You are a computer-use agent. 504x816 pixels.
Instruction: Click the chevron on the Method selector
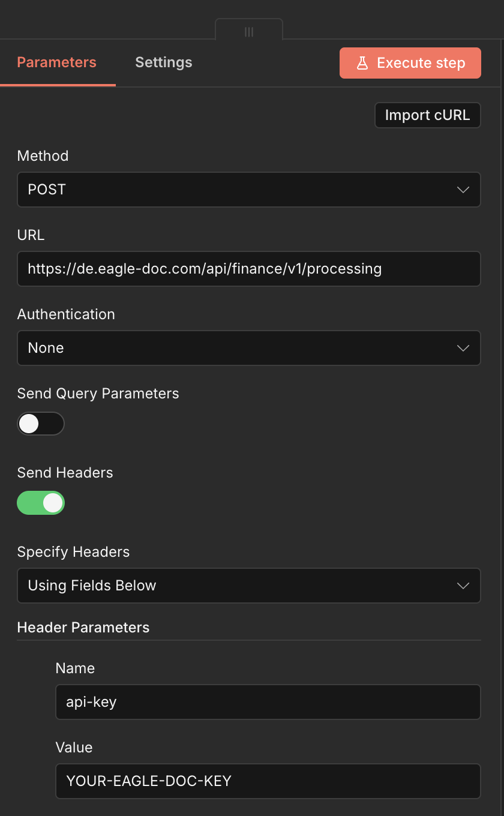tap(463, 190)
